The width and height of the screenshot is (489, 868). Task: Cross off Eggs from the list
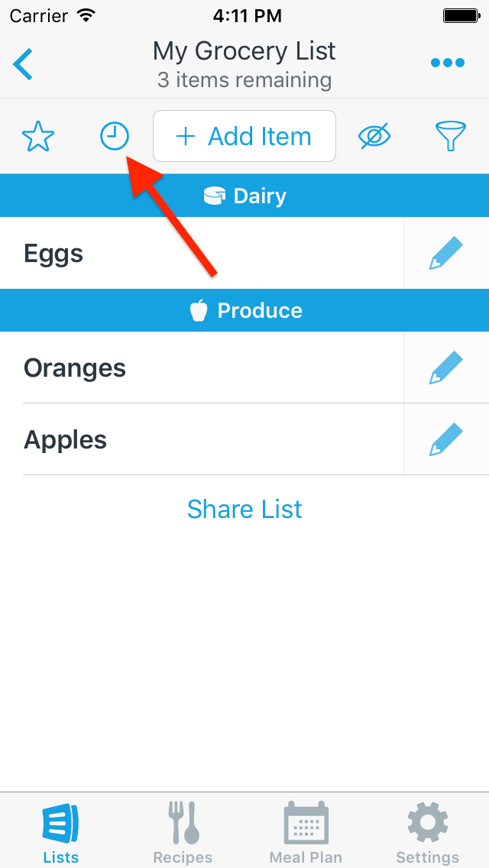pos(199,254)
